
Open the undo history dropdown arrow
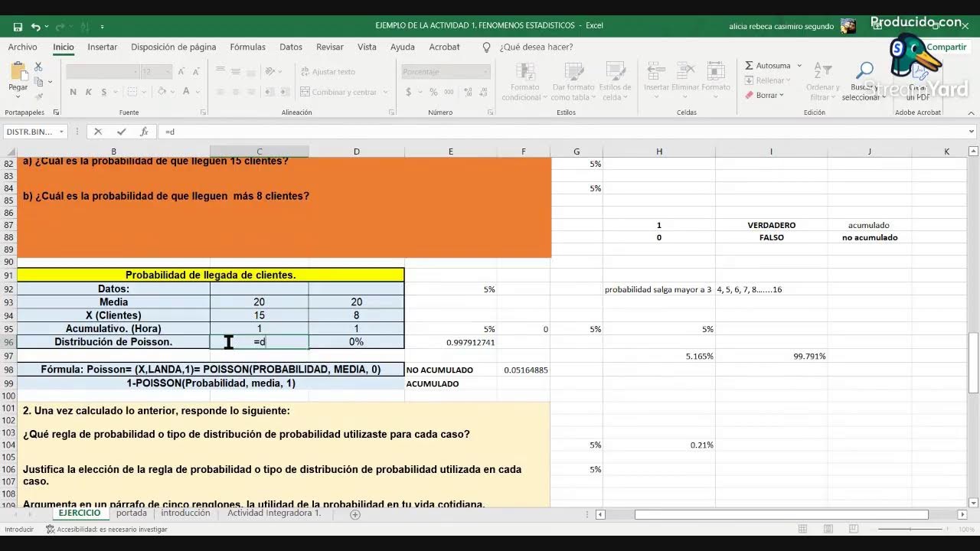click(46, 27)
